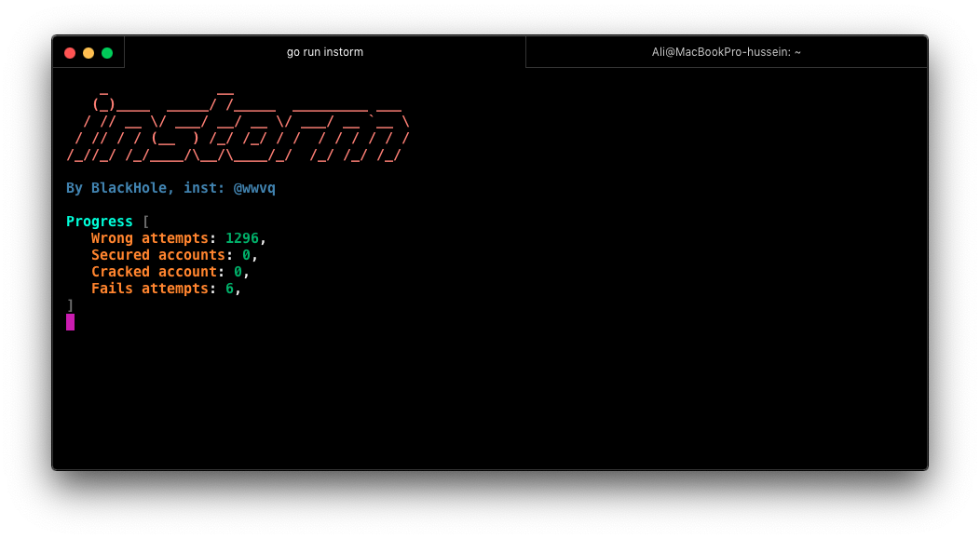980x539 pixels.
Task: Click the 'Secured accounts' label
Action: coord(157,255)
